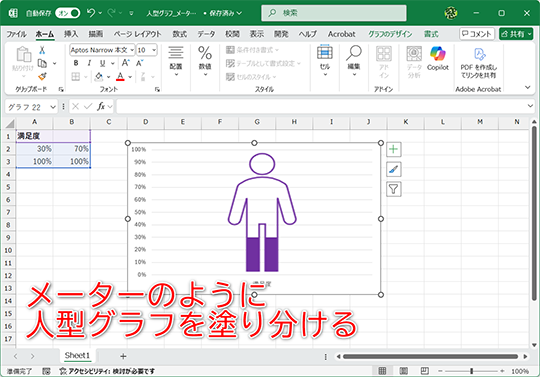Open the Quick Access Toolbar customize arrow

click(131, 13)
